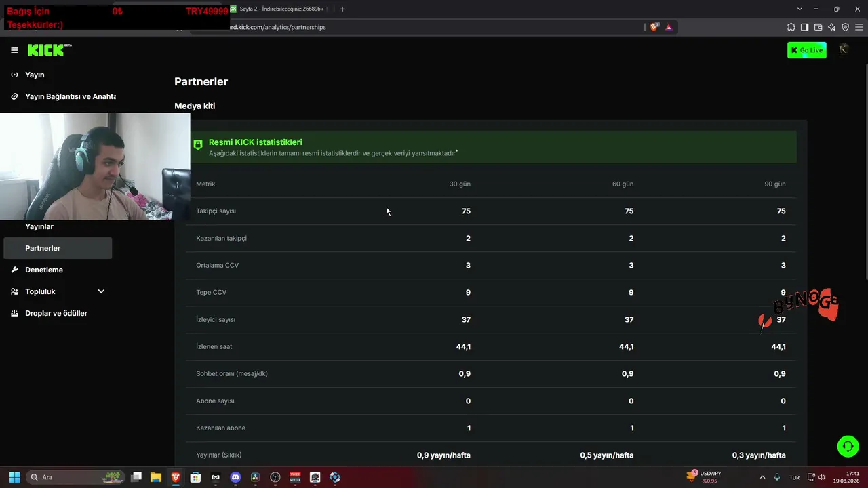The image size is (868, 488).
Task: Click the taskbar search box Ara
Action: (x=76, y=477)
